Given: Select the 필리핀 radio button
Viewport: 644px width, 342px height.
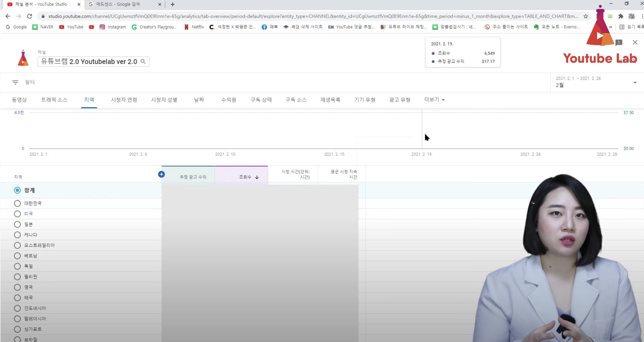Looking at the screenshot, I should click(x=17, y=277).
